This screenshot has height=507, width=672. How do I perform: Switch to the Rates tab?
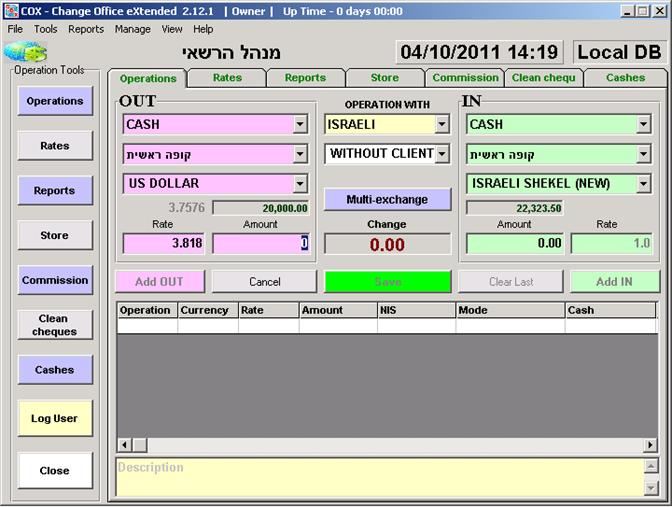tap(227, 77)
